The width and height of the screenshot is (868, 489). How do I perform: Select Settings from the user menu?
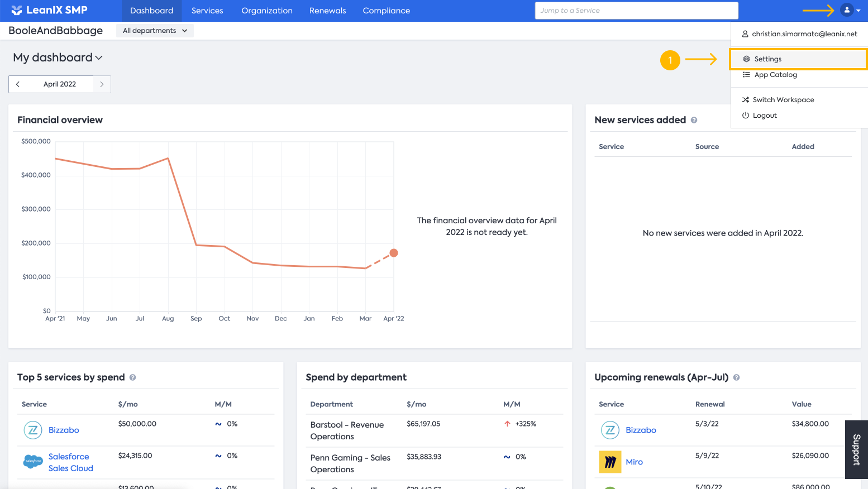click(x=767, y=59)
